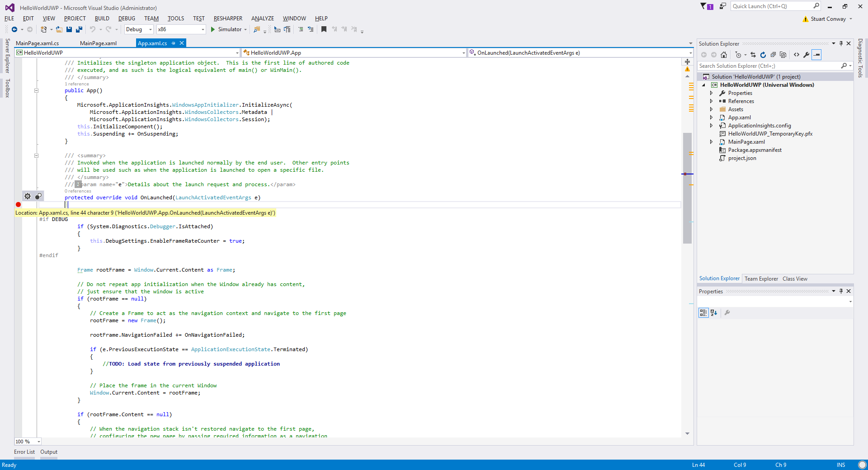Open the Toolbox side tab
The height and width of the screenshot is (470, 868).
7,88
